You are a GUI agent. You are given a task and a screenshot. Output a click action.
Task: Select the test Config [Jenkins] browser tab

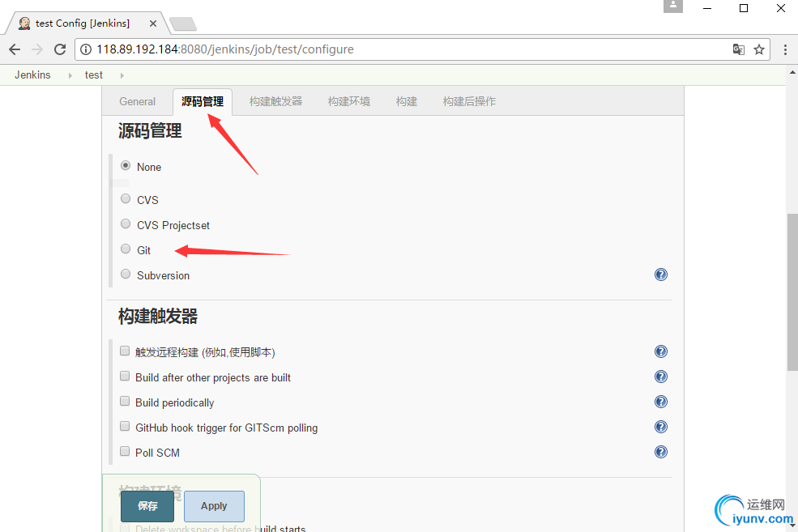tap(89, 23)
